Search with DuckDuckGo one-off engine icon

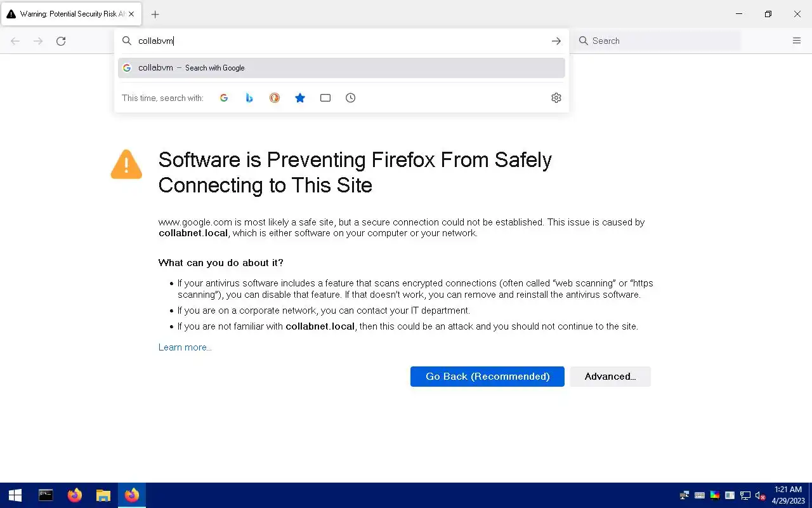275,98
